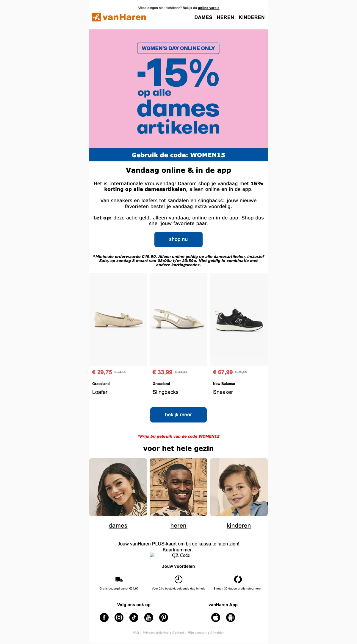Click the 'shop nu' button

[x=178, y=239]
